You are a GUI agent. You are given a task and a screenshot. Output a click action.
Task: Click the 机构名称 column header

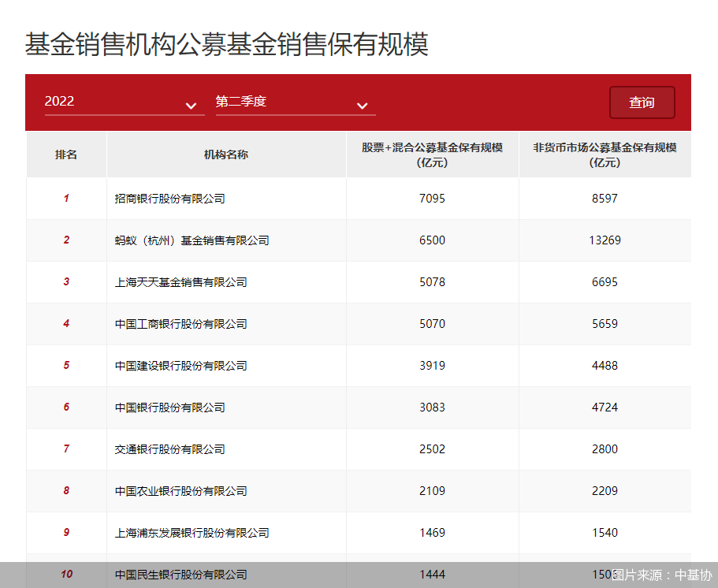click(225, 154)
